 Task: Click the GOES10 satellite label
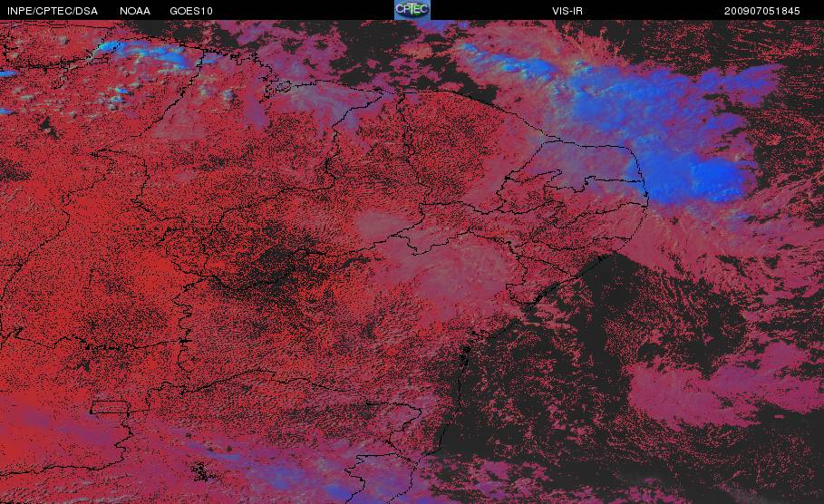(x=191, y=11)
